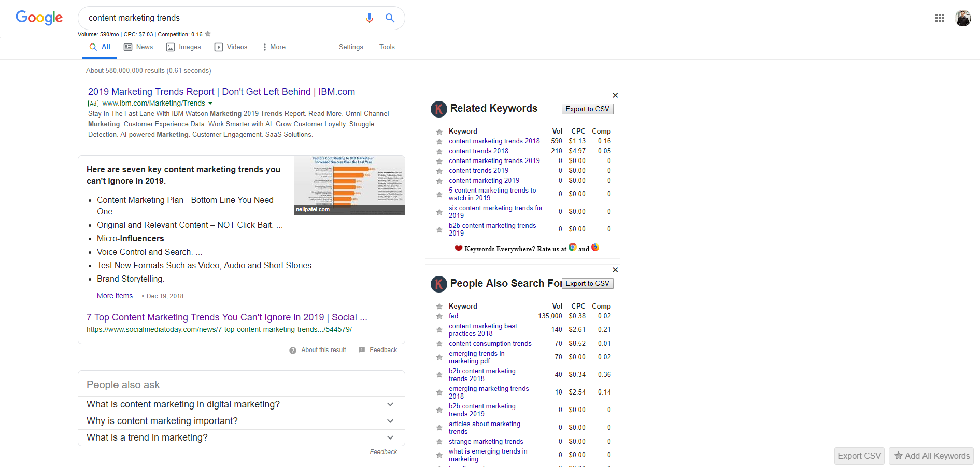Viewport: 980px width, 467px height.
Task: Open keyword 'b2b content marketing trends 2019' in Related Keywords
Action: pos(492,229)
